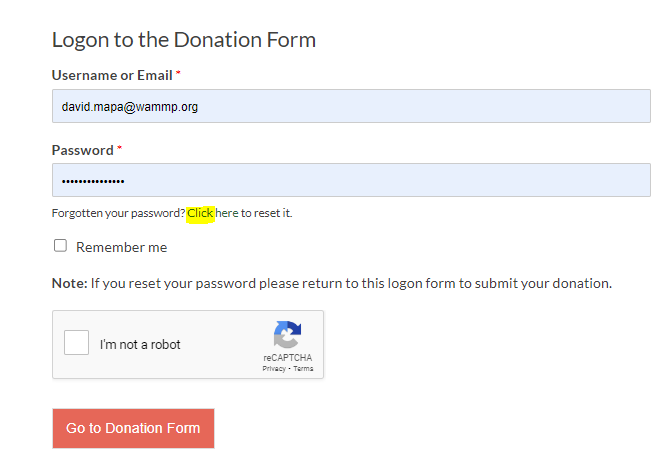Click the Username or Email label
The image size is (662, 467).
(x=112, y=75)
